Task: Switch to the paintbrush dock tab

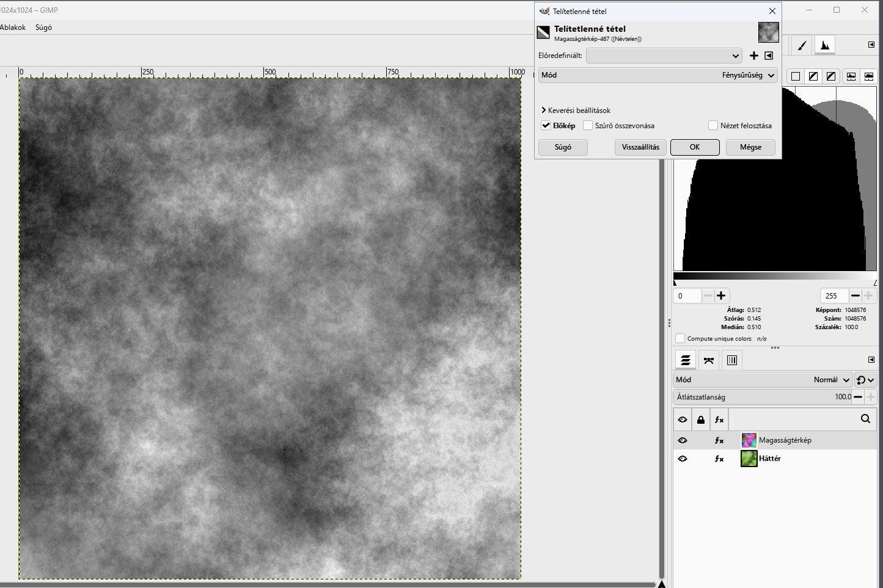Action: (802, 45)
